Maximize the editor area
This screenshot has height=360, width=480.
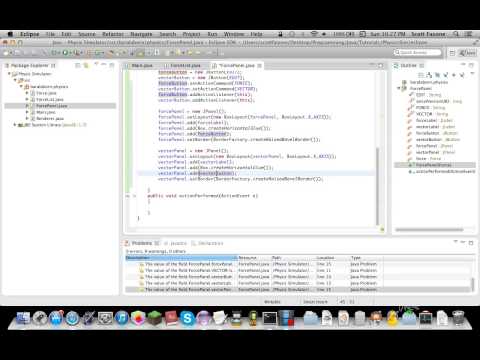point(381,65)
